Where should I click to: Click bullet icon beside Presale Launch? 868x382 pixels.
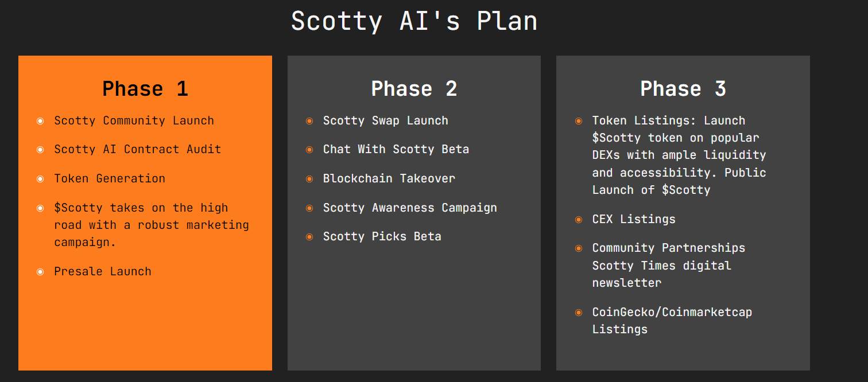point(40,272)
